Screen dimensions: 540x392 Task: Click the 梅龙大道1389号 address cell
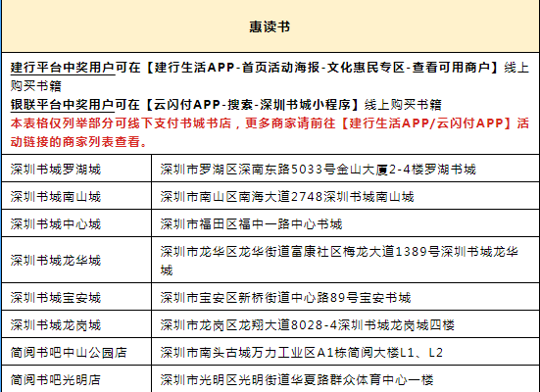point(345,260)
